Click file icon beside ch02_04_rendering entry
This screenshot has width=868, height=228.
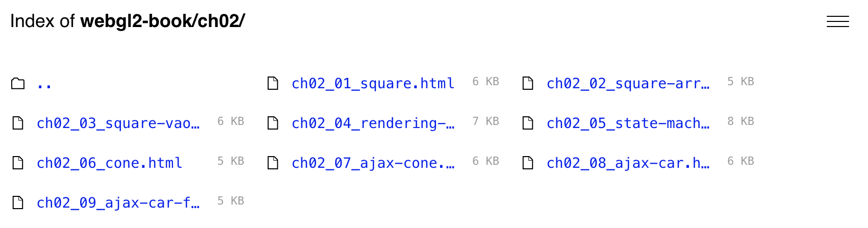click(273, 123)
